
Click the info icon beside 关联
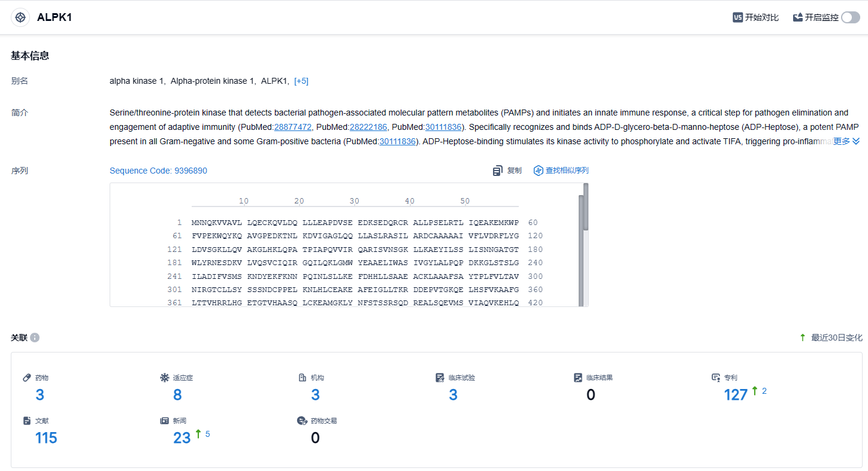pyautogui.click(x=35, y=338)
